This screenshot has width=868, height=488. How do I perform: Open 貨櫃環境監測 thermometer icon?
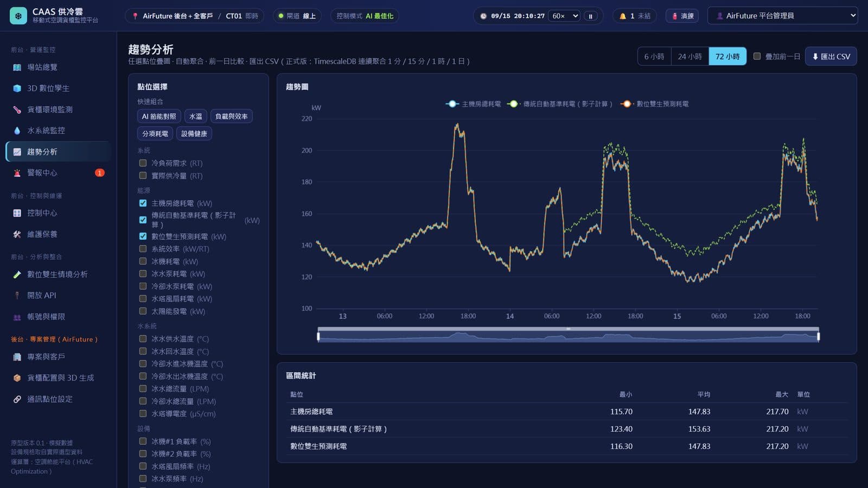point(17,110)
